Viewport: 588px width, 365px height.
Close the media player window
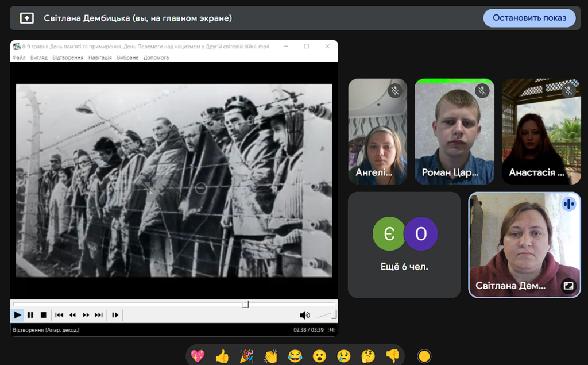(327, 46)
